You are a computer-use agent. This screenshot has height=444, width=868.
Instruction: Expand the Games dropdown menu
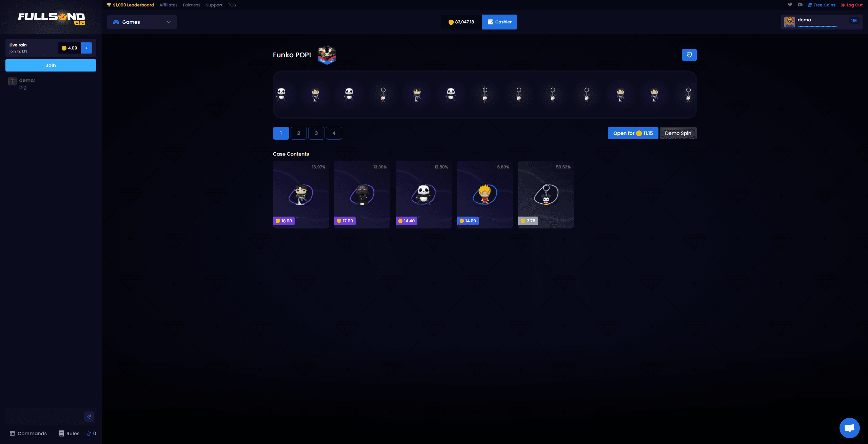[x=142, y=22]
